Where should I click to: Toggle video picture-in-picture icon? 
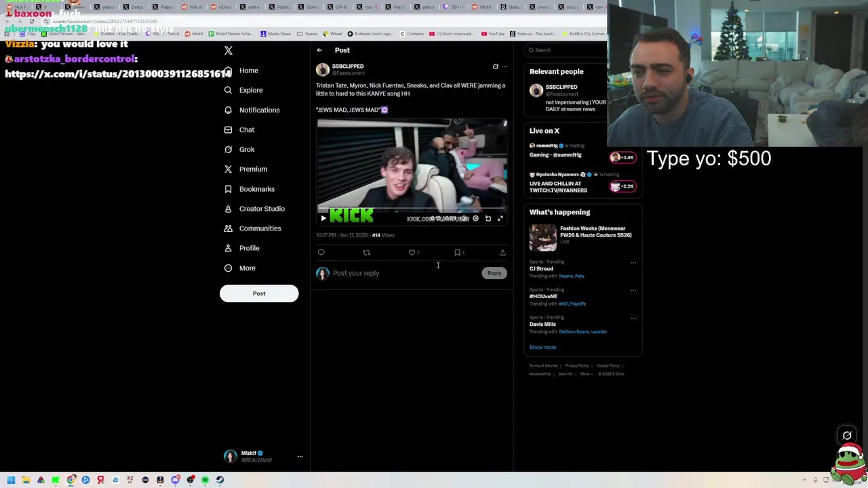[x=488, y=218]
